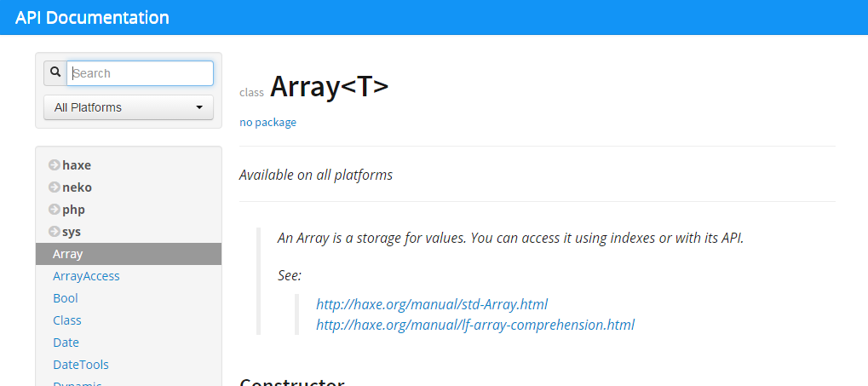Expand the haxe package arrow icon
868x386 pixels.
(55, 165)
